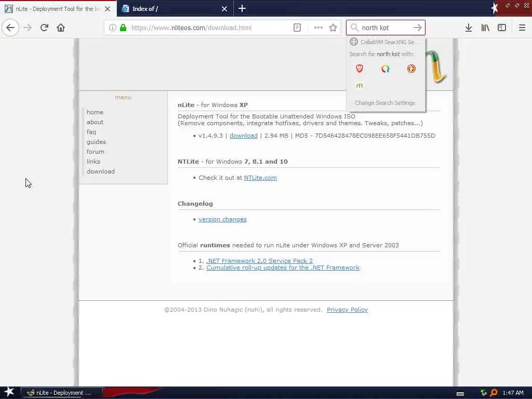Open the Privacy Policy link

click(347, 310)
